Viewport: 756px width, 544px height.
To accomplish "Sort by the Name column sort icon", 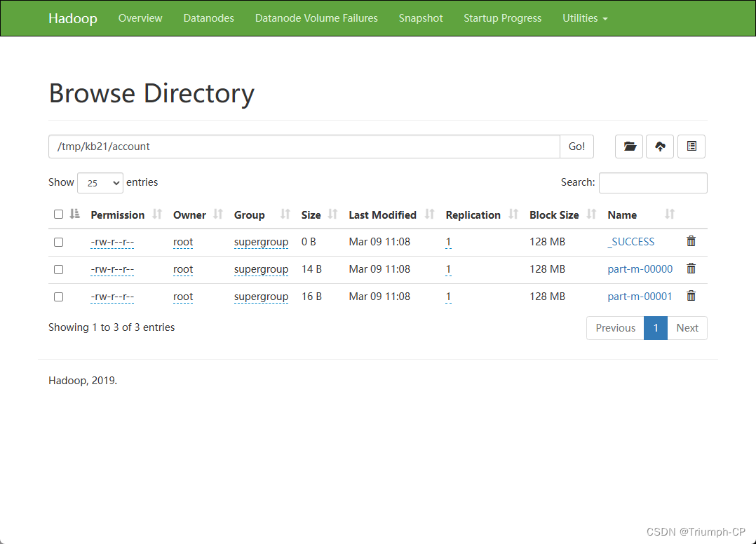I will (670, 215).
